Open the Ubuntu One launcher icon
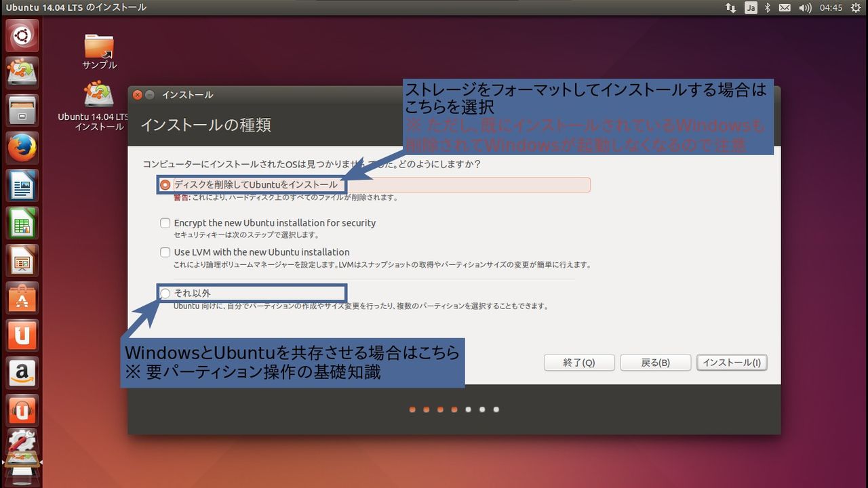The width and height of the screenshot is (868, 488). click(22, 335)
